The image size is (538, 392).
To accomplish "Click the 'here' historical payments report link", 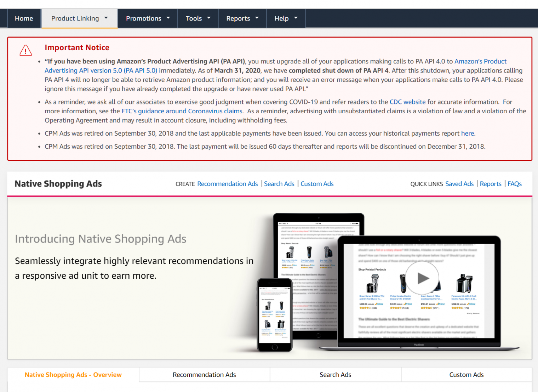I will (467, 133).
